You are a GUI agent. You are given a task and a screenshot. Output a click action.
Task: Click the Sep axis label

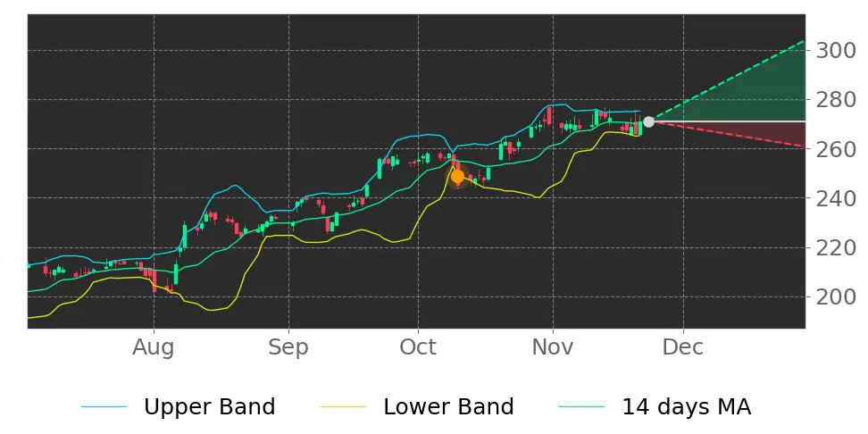click(x=288, y=347)
